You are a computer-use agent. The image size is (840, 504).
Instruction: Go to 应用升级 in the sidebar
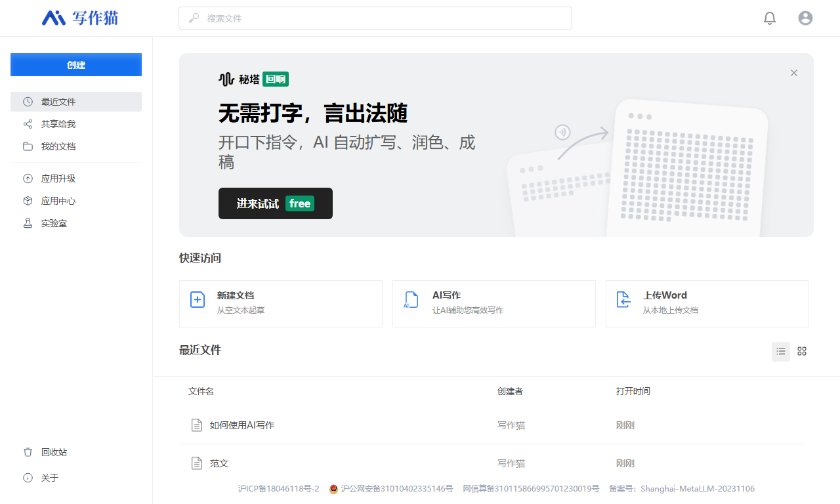tap(76, 178)
